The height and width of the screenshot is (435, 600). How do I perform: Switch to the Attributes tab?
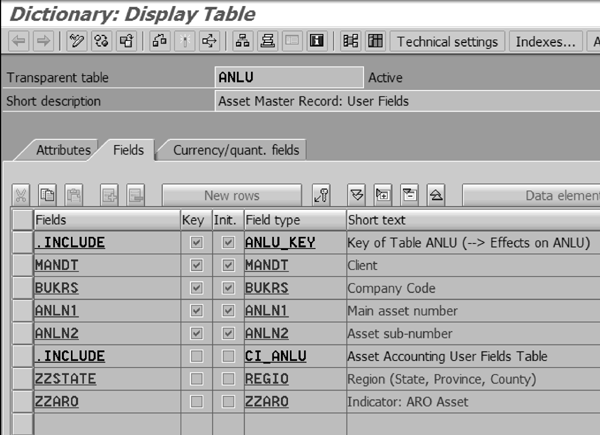pos(63,150)
